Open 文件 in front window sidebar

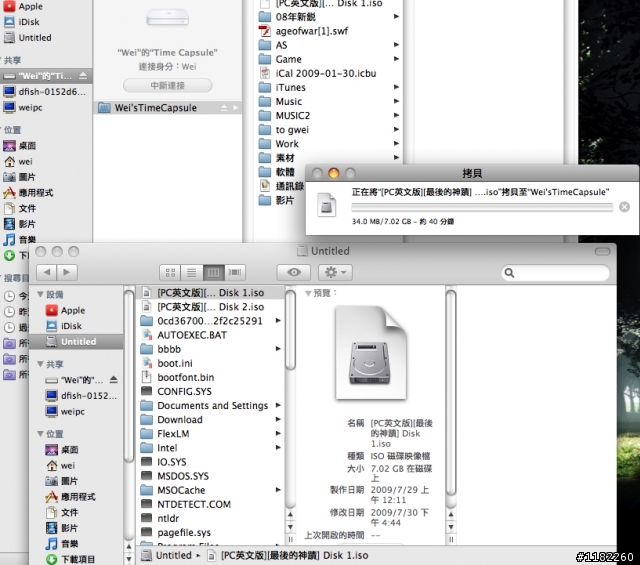pyautogui.click(x=61, y=512)
